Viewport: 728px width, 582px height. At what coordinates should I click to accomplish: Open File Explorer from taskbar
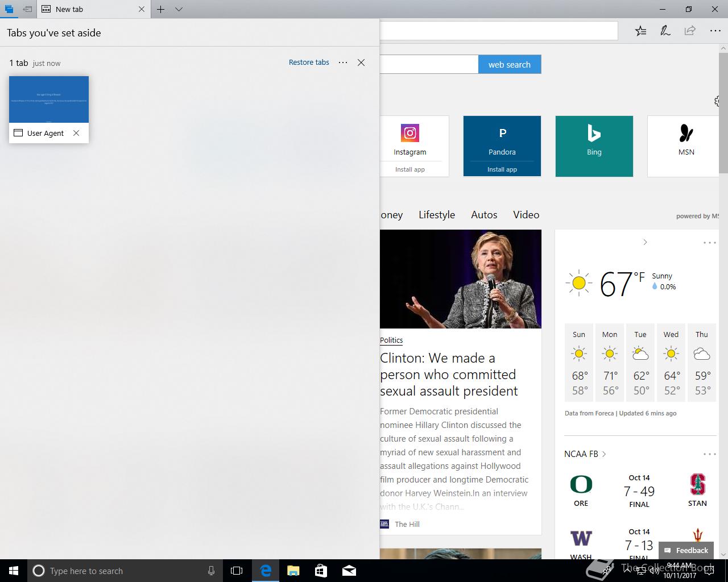click(x=293, y=571)
